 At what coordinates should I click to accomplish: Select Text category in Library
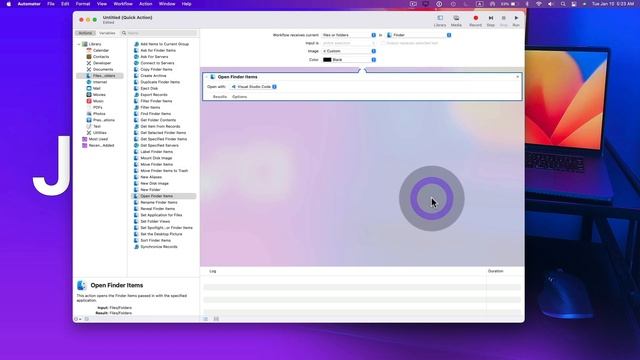tap(93, 126)
